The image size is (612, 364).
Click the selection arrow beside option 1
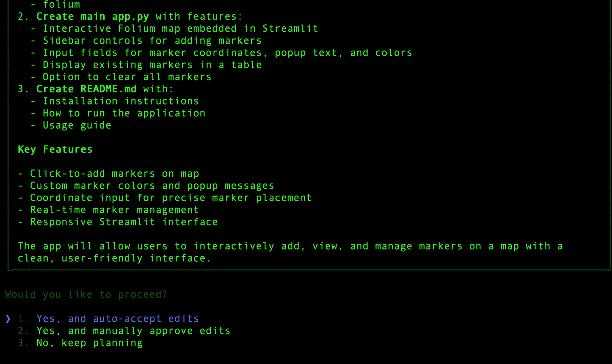coord(8,319)
